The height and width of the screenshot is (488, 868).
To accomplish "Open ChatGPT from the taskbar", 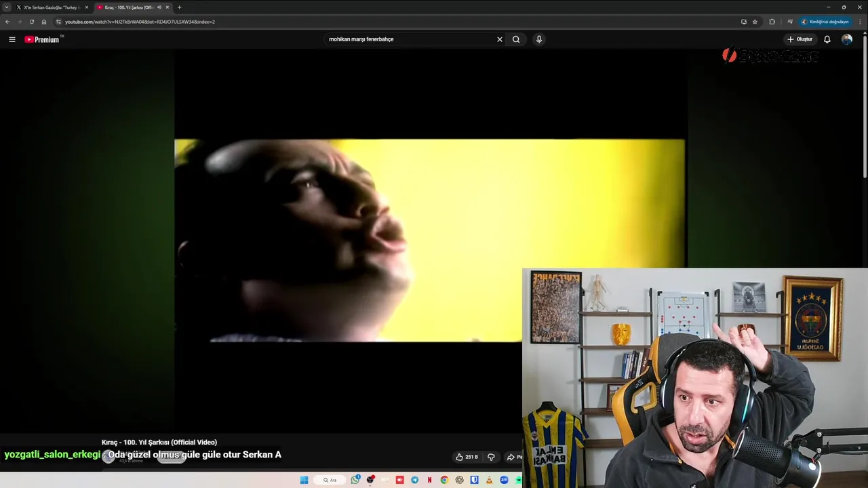I will click(459, 480).
